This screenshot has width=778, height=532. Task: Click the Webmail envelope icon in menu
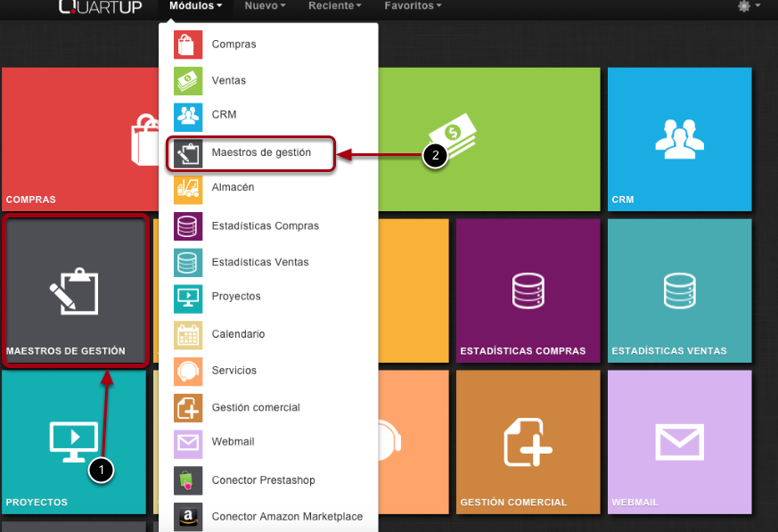coord(188,444)
